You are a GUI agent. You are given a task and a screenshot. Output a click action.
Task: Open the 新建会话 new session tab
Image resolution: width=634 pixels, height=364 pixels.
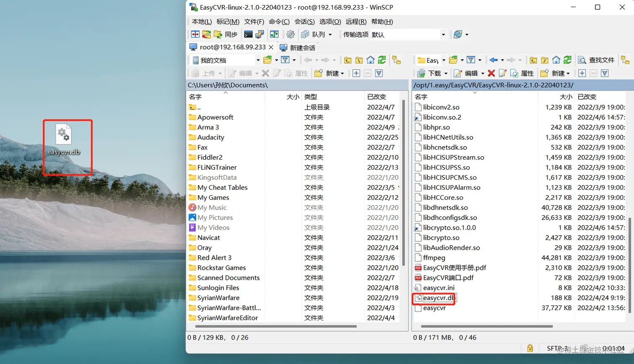click(x=298, y=47)
